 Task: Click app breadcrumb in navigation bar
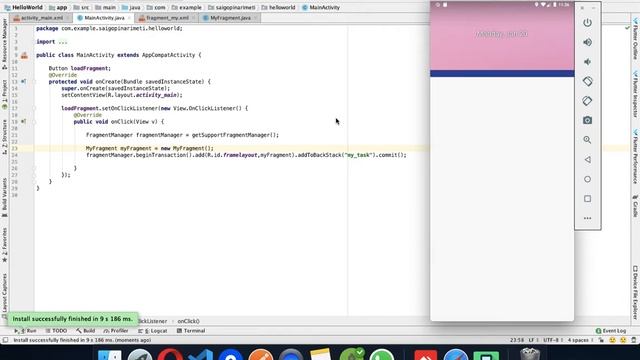click(58, 7)
